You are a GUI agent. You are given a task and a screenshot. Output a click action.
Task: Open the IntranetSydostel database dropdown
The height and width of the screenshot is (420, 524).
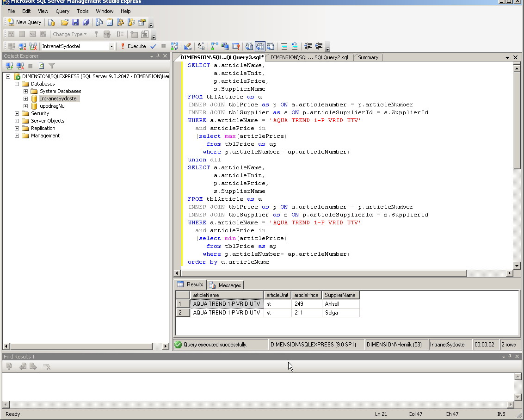pyautogui.click(x=111, y=46)
